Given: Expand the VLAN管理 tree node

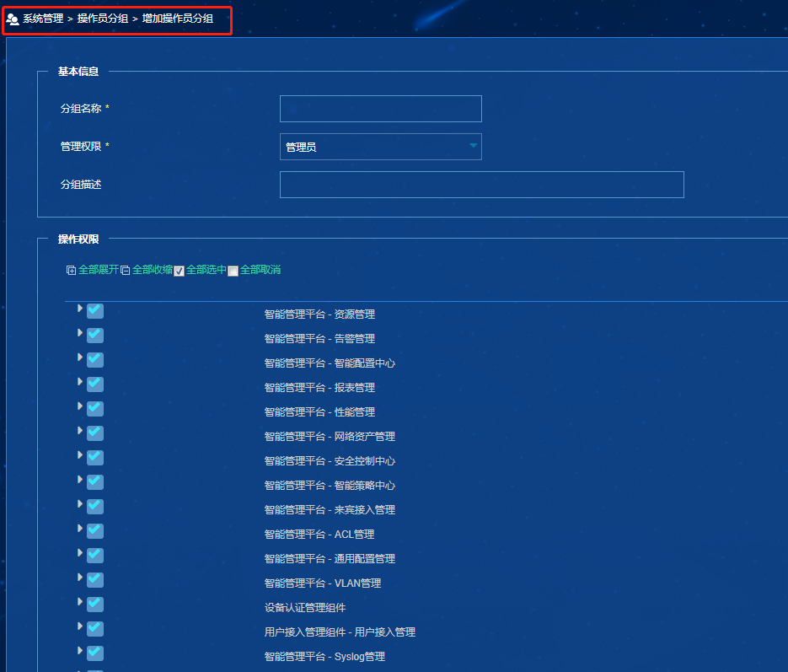Looking at the screenshot, I should pyautogui.click(x=80, y=577).
